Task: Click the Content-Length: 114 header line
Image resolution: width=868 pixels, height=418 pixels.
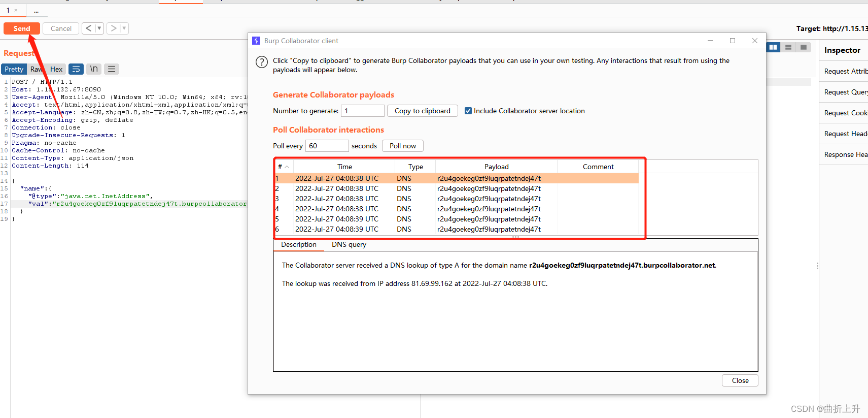Action: point(50,166)
